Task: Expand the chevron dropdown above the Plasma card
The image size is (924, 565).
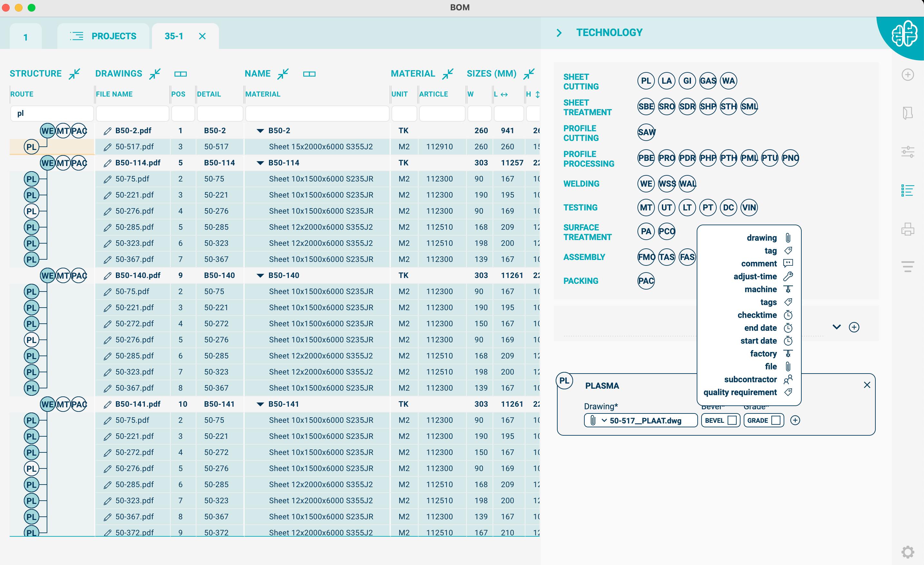Action: click(837, 327)
